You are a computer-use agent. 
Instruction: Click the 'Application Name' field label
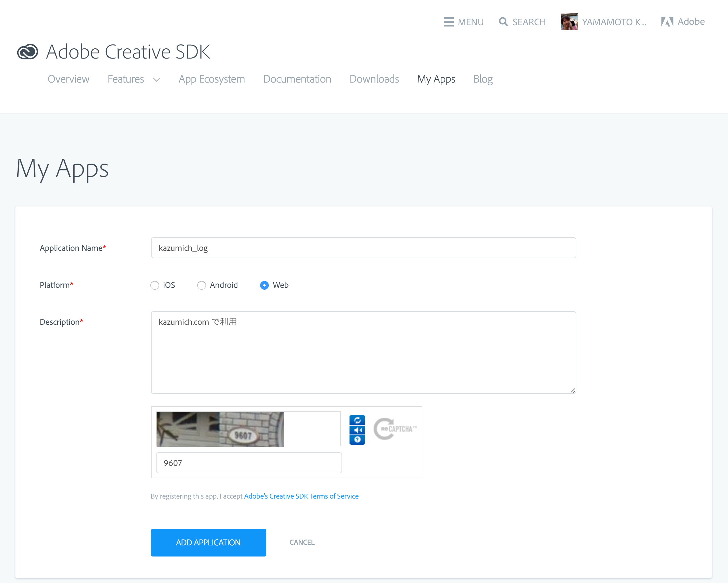(73, 248)
